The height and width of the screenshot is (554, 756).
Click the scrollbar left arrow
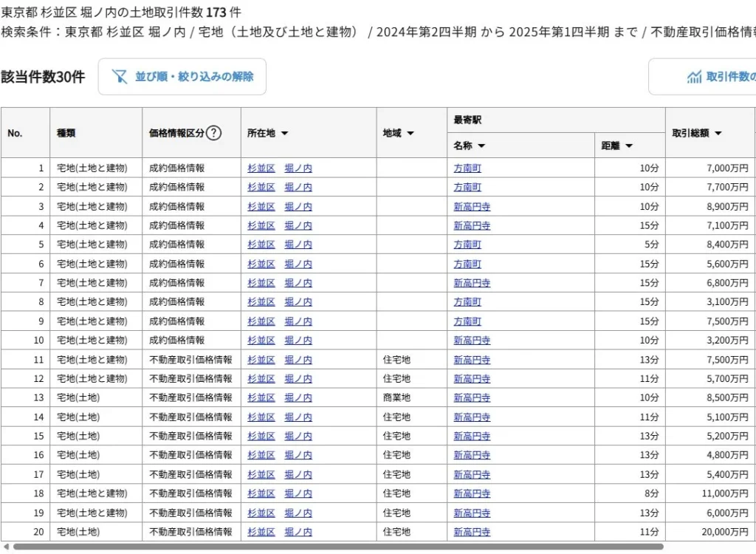6,547
